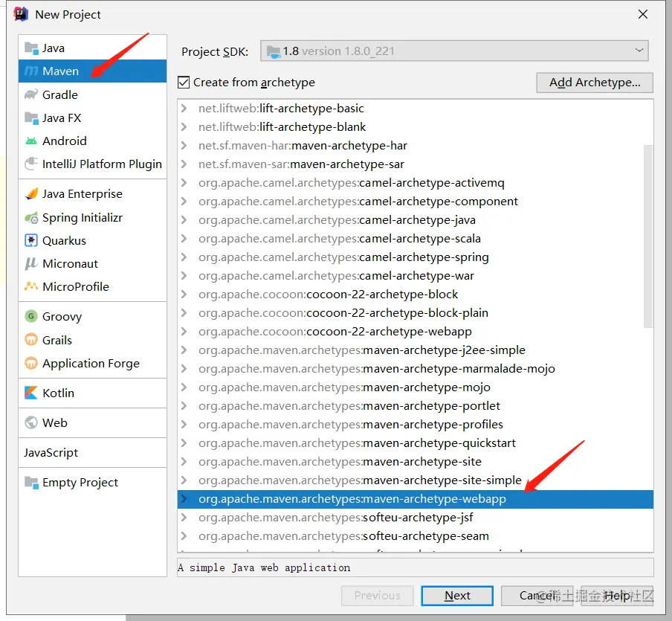Click the SDK folder icon in dropdown
This screenshot has width=672, height=621.
pyautogui.click(x=274, y=51)
